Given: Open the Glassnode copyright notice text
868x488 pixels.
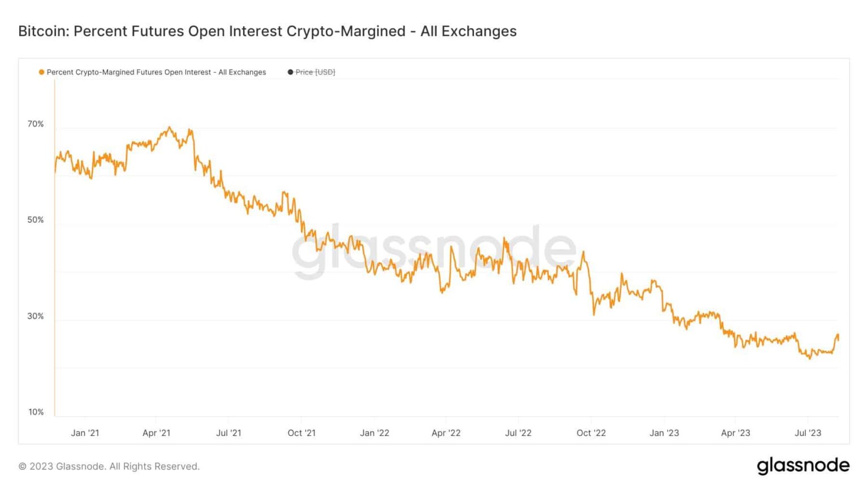Looking at the screenshot, I should tap(109, 467).
